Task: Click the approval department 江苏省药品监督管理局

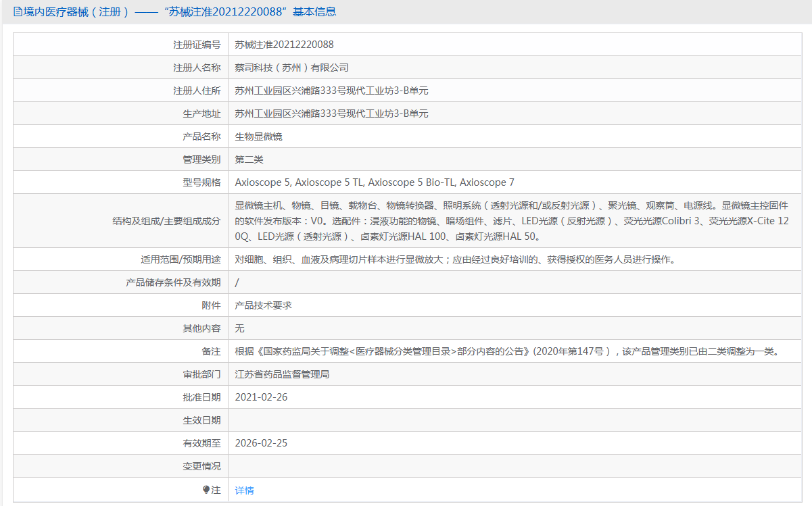Action: [282, 374]
